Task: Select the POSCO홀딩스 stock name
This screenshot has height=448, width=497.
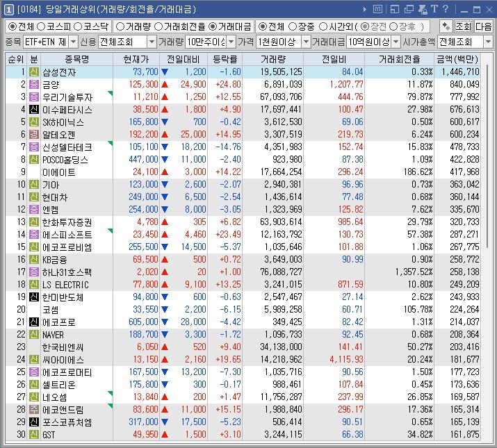Action: pyautogui.click(x=65, y=160)
